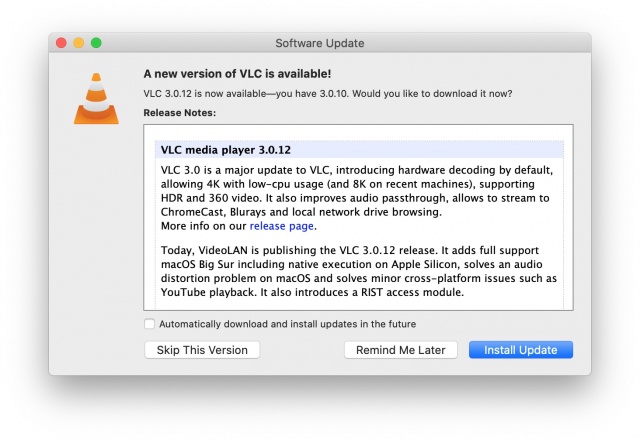Click the 'Release Notes:' label
640x440 pixels.
180,112
